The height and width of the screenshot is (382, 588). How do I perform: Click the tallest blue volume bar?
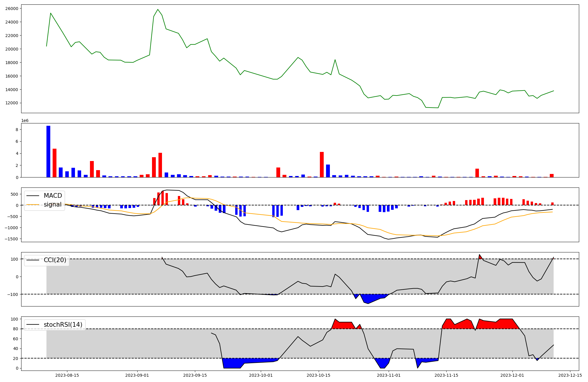point(48,151)
